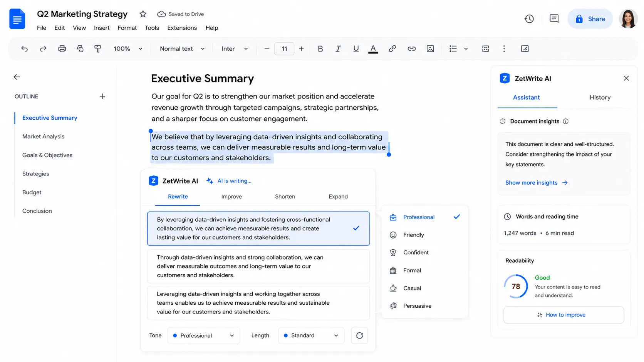Viewport: 644px width, 362px height.
Task: Open the Length dropdown set to Standard
Action: 311,335
